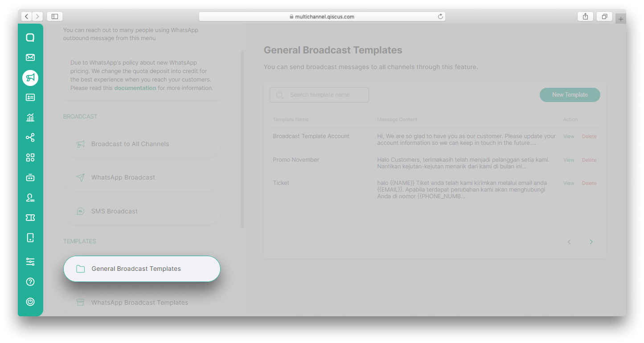
Task: Open the Contacts card sidebar icon
Action: click(x=30, y=98)
